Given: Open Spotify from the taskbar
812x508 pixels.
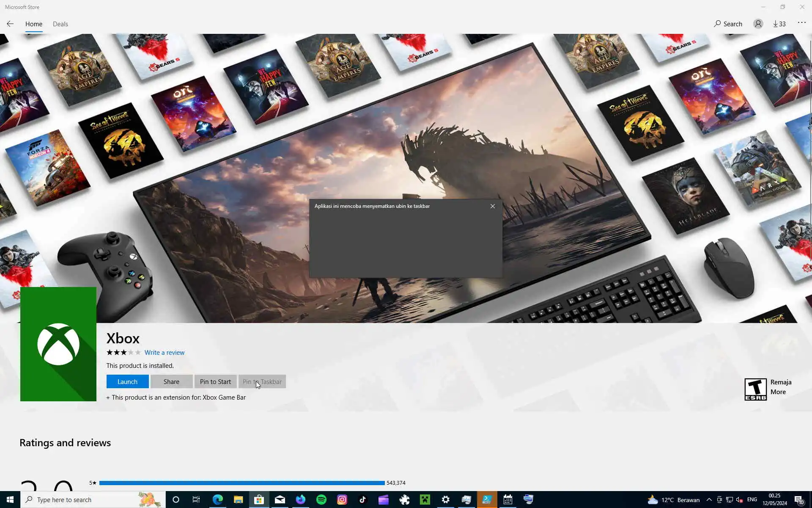Looking at the screenshot, I should click(321, 500).
